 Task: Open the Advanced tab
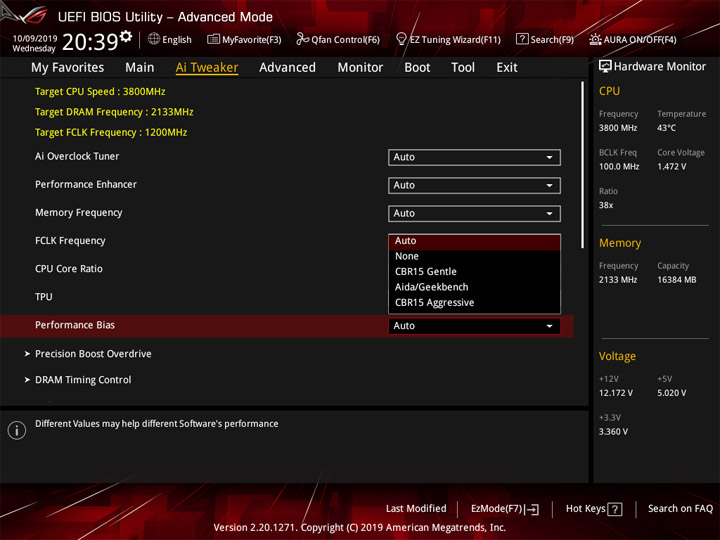pyautogui.click(x=287, y=68)
